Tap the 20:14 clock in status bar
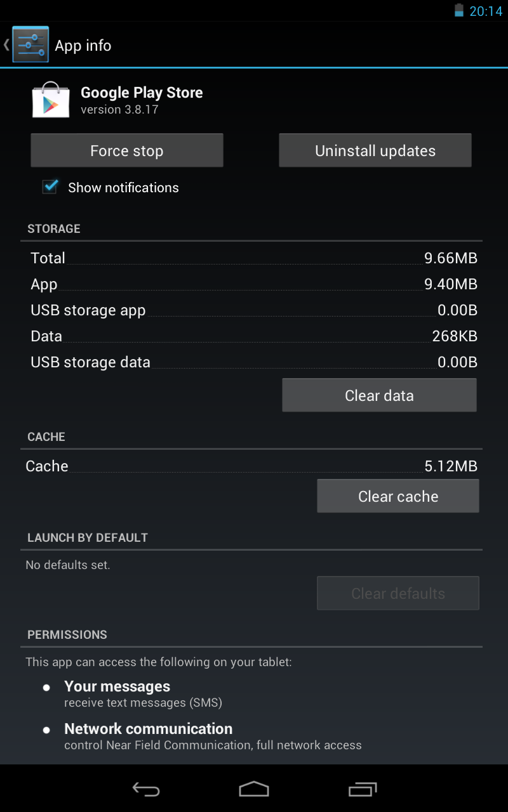 [x=486, y=11]
